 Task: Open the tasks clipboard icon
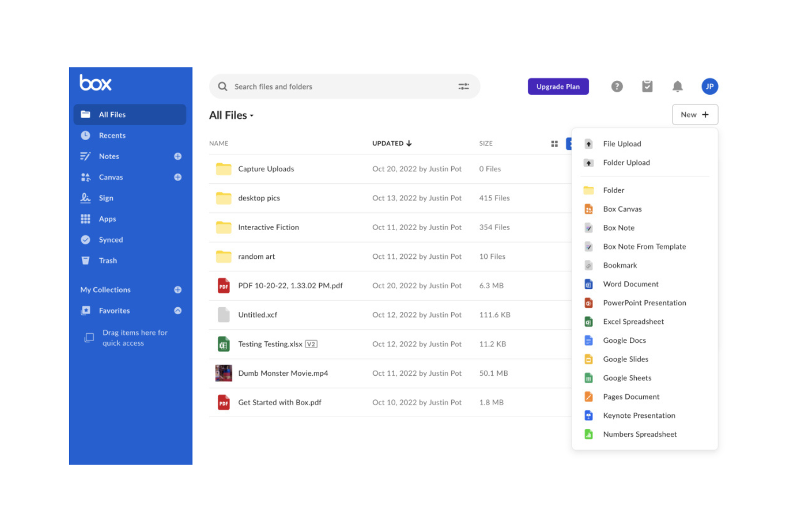[x=647, y=86]
